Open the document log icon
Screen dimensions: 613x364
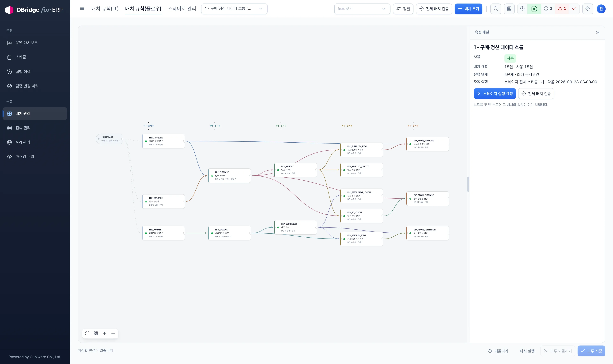click(509, 9)
